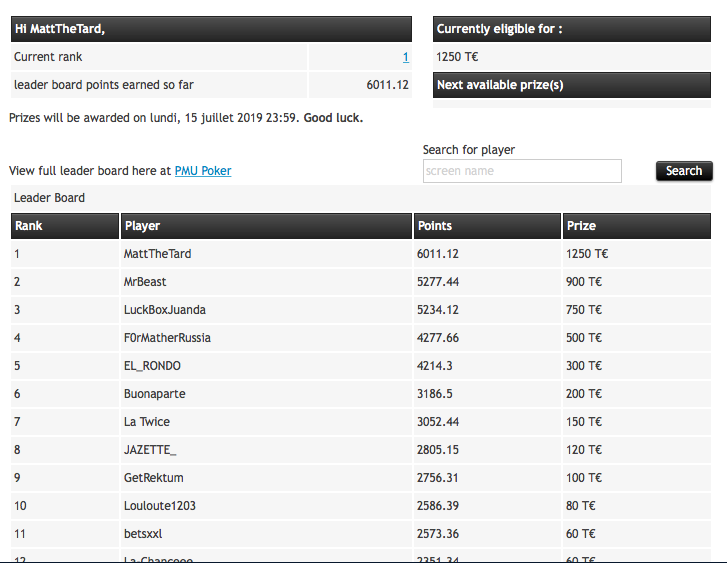Click the EL_RONDO player entry

tap(152, 366)
